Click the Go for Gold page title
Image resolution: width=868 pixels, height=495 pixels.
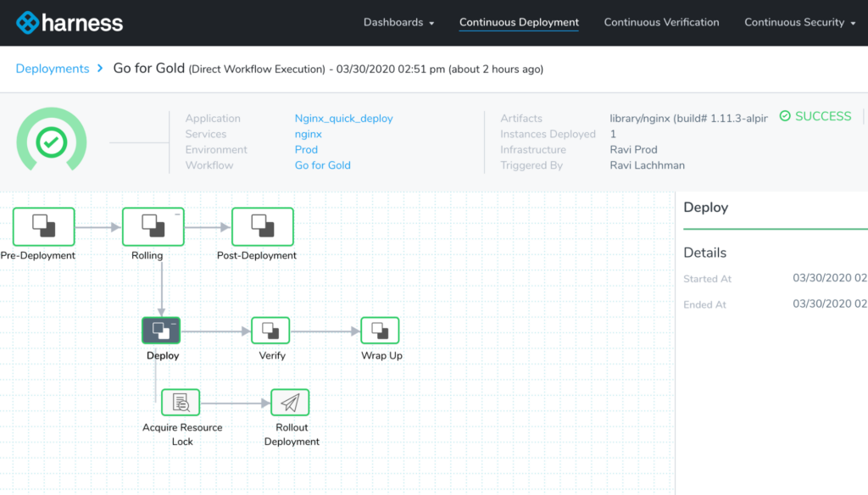click(149, 68)
